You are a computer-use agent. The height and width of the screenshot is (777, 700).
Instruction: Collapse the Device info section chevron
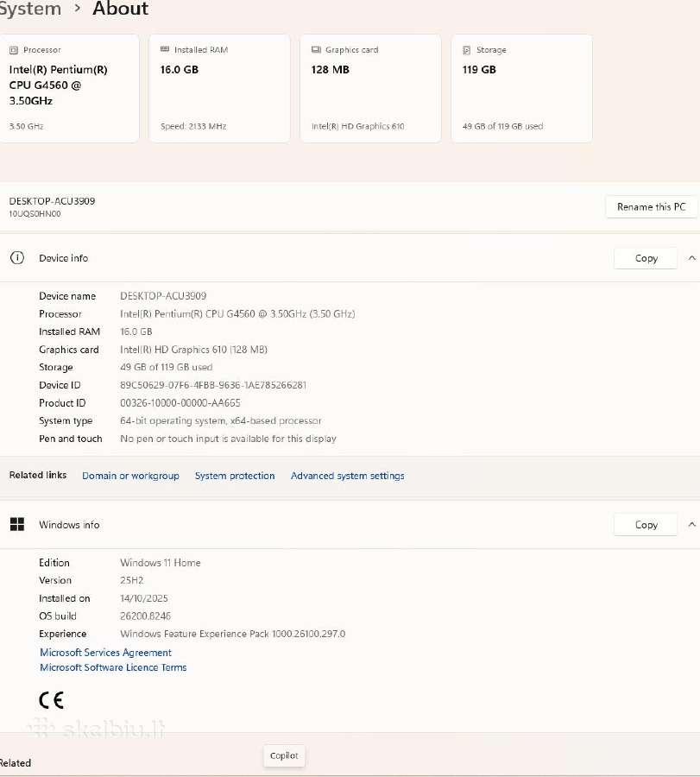point(691,258)
